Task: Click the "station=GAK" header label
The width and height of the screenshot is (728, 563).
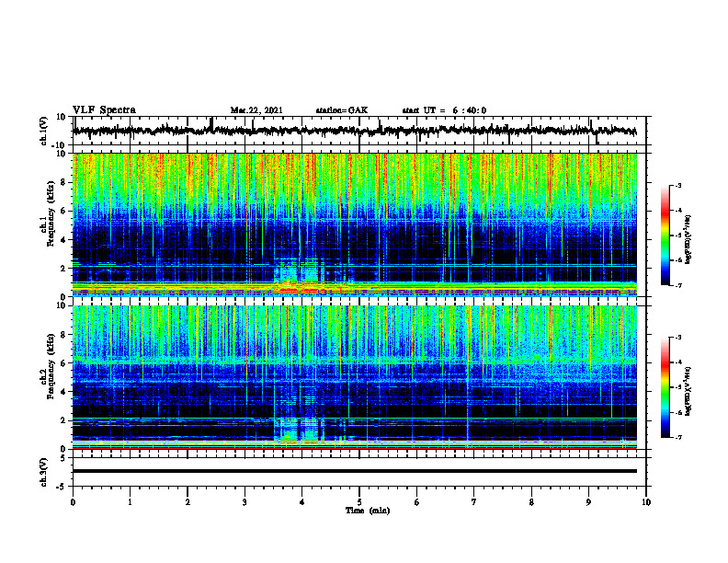Action: (x=342, y=110)
